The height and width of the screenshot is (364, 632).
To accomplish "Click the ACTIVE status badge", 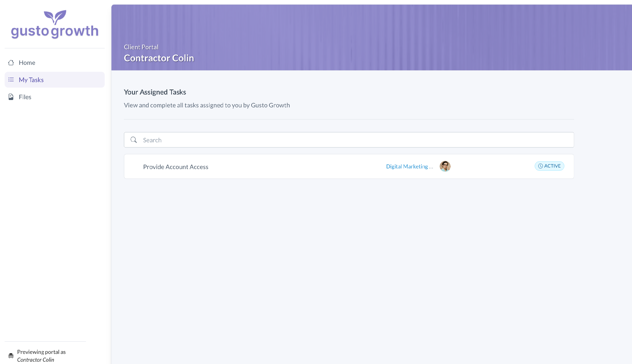I will pyautogui.click(x=549, y=166).
